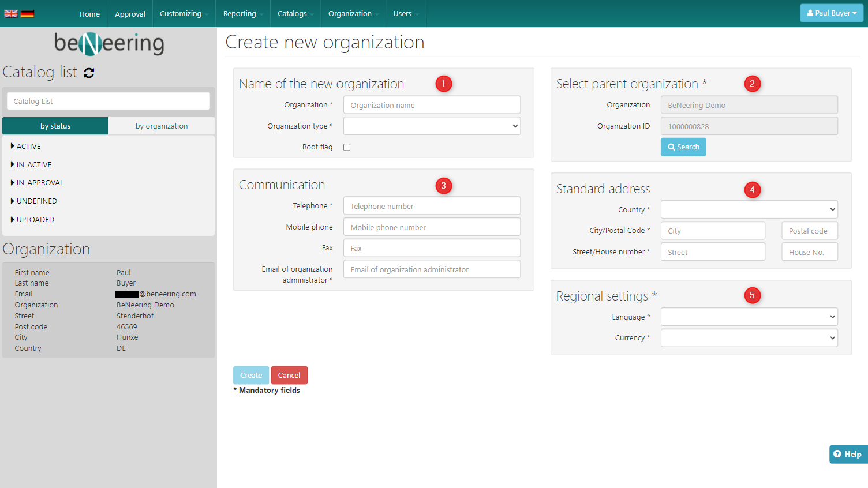Cancel the new organization form
This screenshot has height=488, width=868.
(x=289, y=375)
